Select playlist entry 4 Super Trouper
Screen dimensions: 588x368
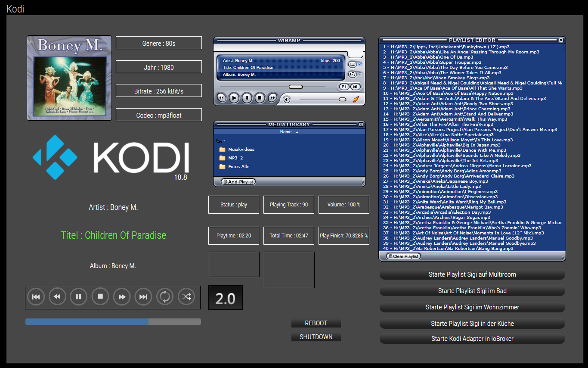tap(432, 62)
